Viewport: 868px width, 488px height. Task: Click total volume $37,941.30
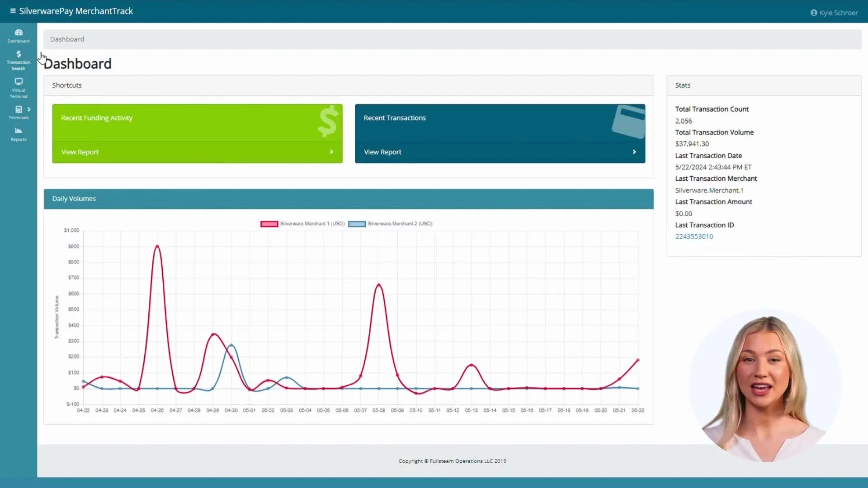[x=692, y=144]
